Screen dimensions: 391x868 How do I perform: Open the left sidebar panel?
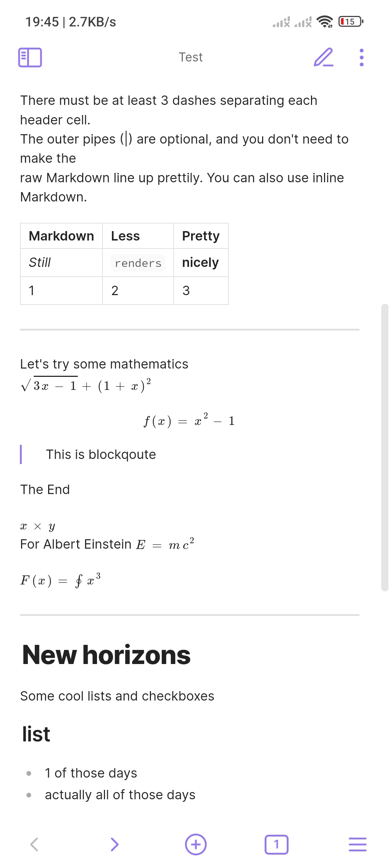tap(30, 58)
